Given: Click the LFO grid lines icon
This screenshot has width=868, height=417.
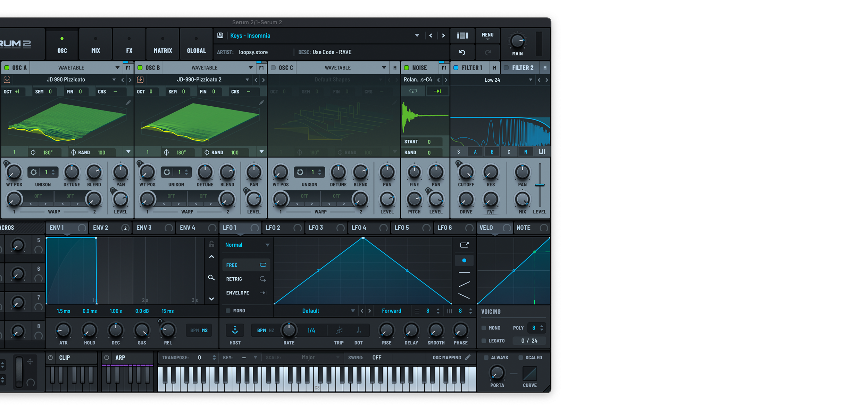Looking at the screenshot, I should pyautogui.click(x=417, y=311).
